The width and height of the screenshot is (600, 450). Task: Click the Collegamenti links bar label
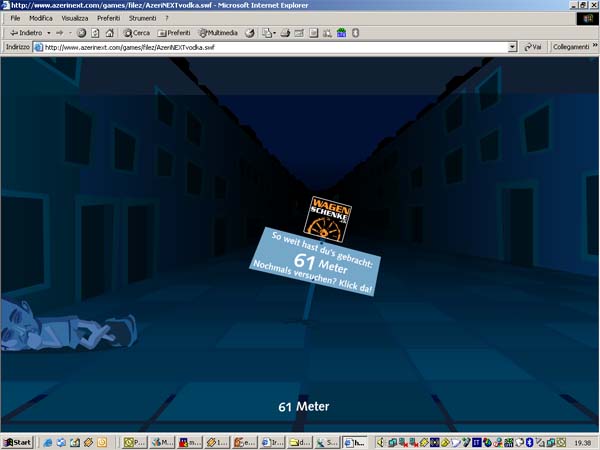point(573,47)
